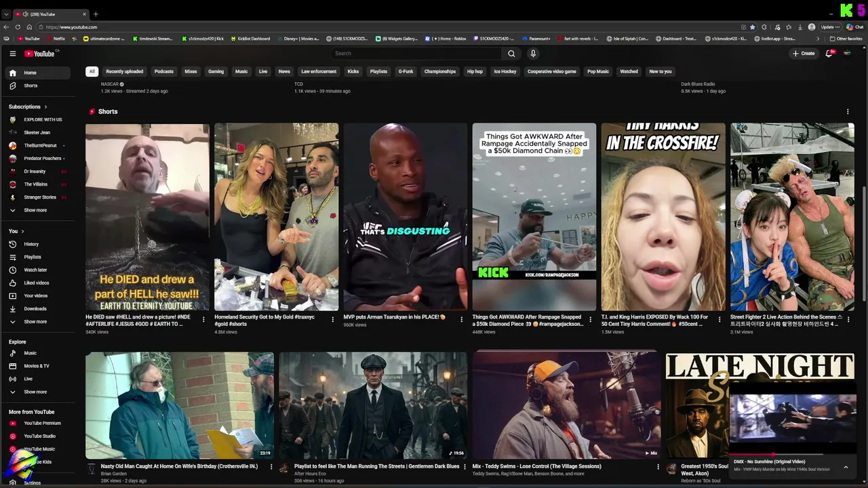Viewport: 868px width, 488px height.
Task: Open Other favorites folder
Action: [846, 39]
